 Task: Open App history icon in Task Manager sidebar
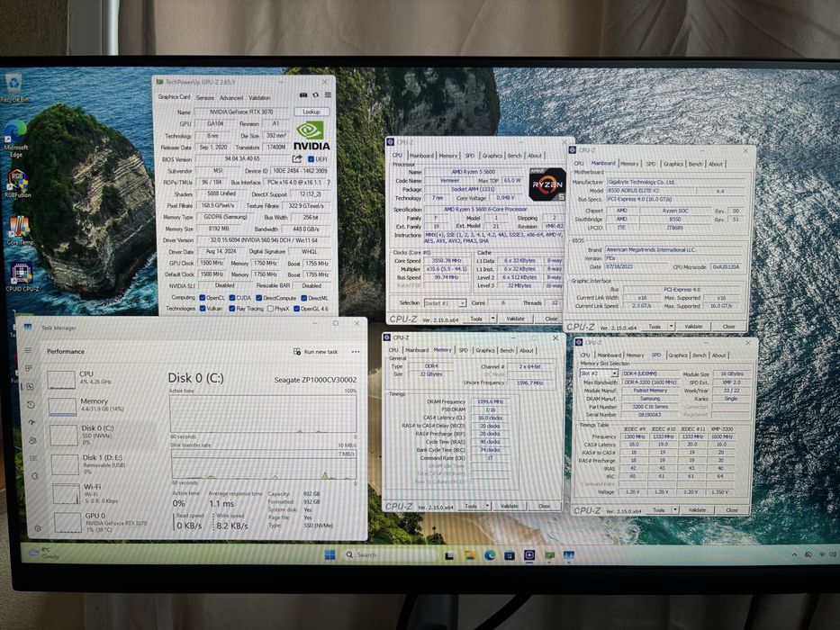tap(32, 405)
